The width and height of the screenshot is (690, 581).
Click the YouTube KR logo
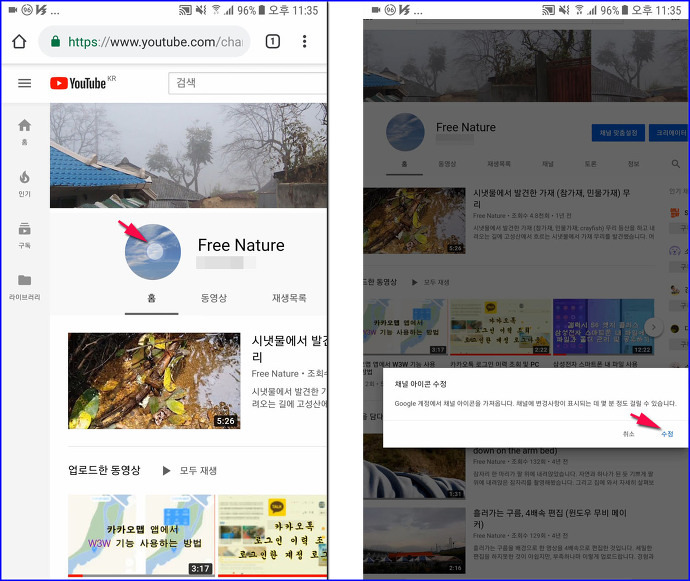pyautogui.click(x=83, y=83)
